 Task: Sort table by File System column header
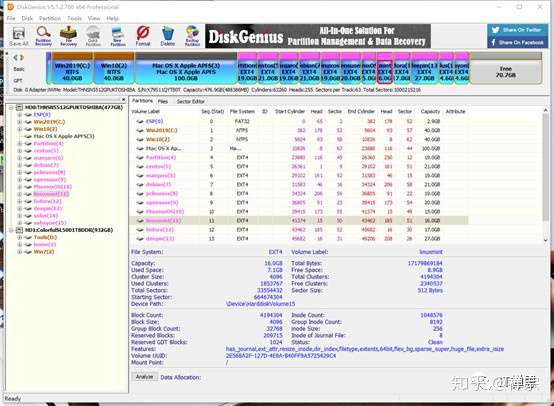242,111
